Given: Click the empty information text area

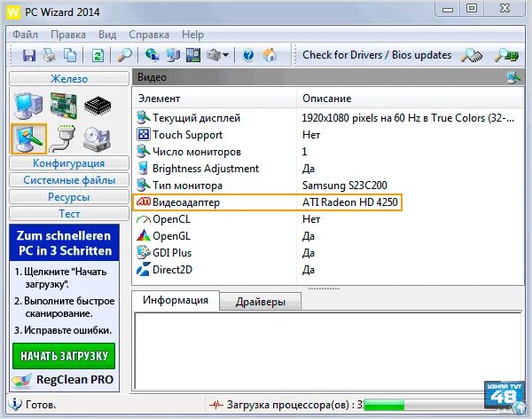Looking at the screenshot, I should pos(328,352).
